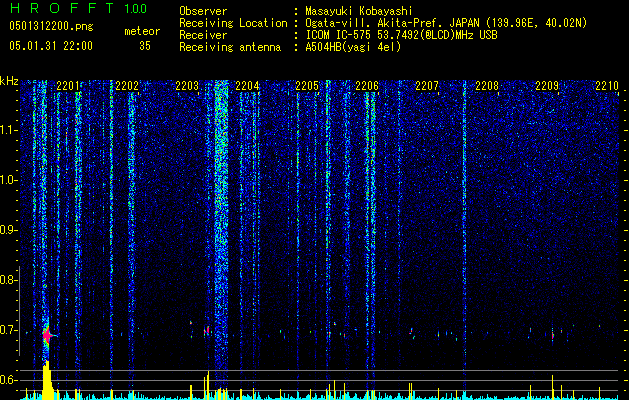Click the kHz axis unit label
The image size is (629, 400).
point(9,81)
